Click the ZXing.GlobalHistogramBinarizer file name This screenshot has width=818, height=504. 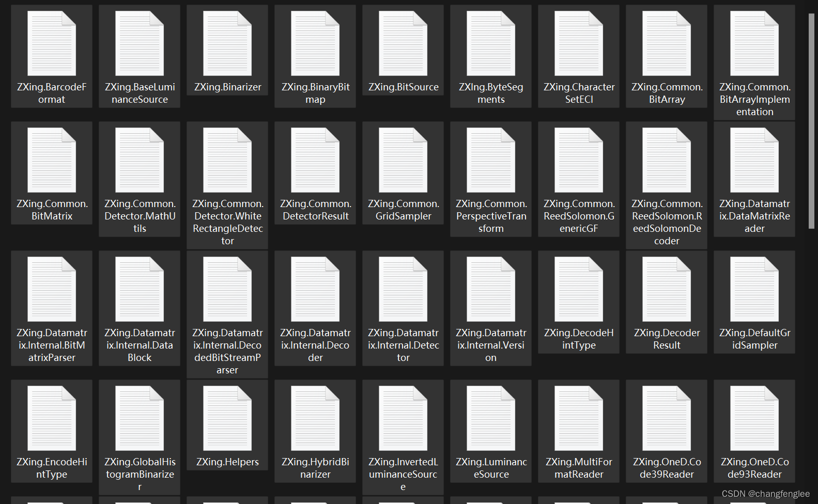coord(140,474)
